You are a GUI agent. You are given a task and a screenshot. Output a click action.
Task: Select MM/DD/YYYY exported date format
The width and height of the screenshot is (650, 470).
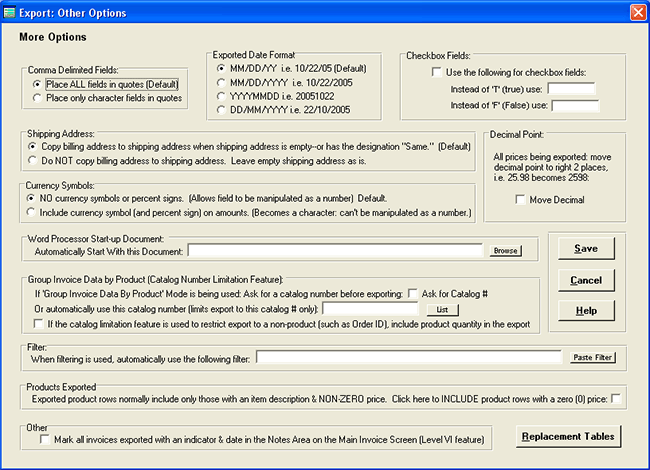pyautogui.click(x=220, y=81)
